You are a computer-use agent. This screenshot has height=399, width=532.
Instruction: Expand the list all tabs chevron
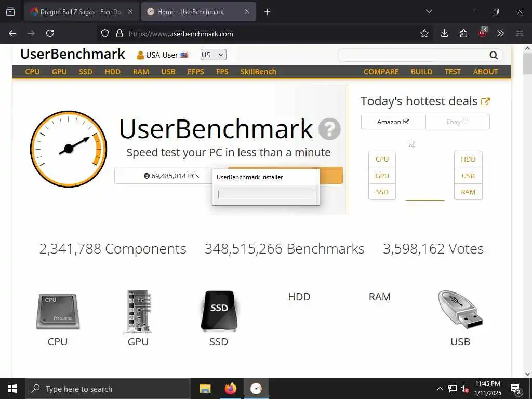(x=429, y=11)
